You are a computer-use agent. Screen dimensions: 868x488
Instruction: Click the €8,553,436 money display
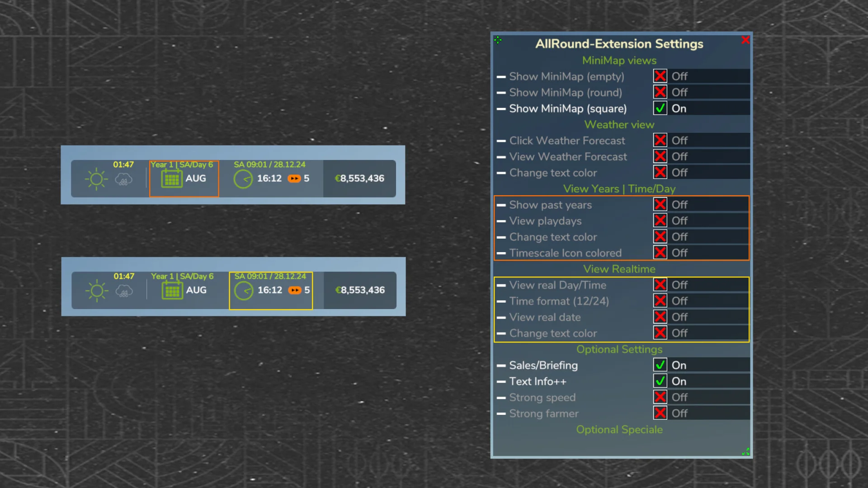point(359,178)
